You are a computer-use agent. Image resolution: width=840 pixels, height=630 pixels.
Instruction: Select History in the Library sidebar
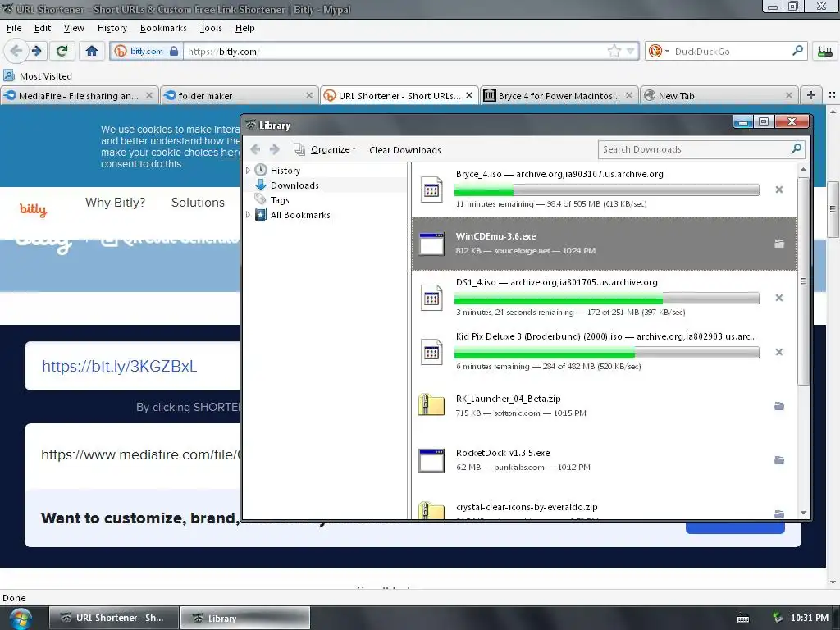pos(285,171)
